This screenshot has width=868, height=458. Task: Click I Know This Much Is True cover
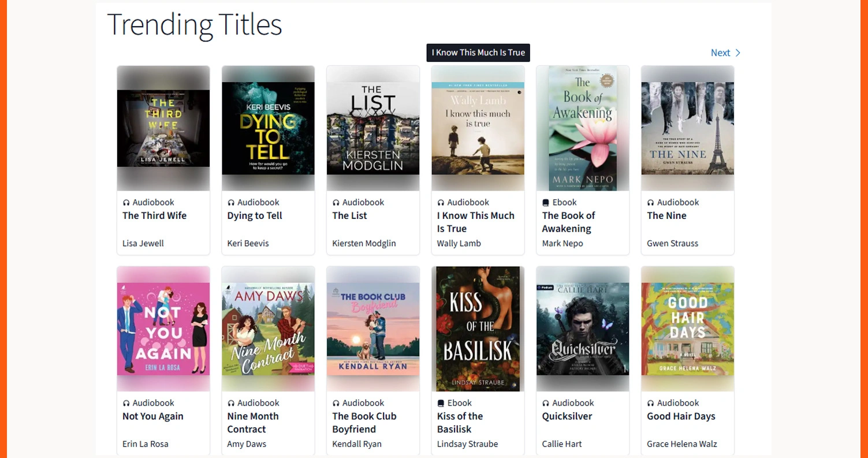[x=478, y=128]
